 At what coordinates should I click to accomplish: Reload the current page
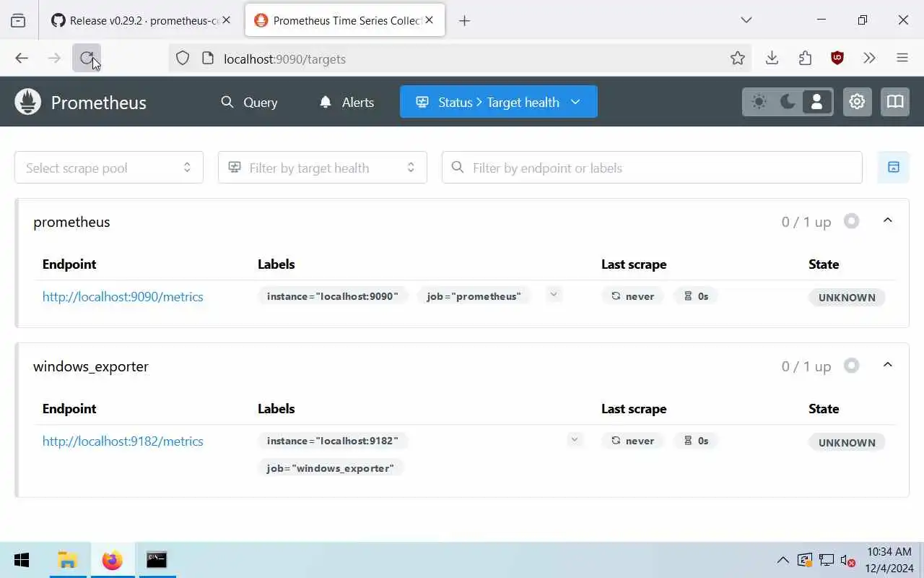click(x=87, y=59)
